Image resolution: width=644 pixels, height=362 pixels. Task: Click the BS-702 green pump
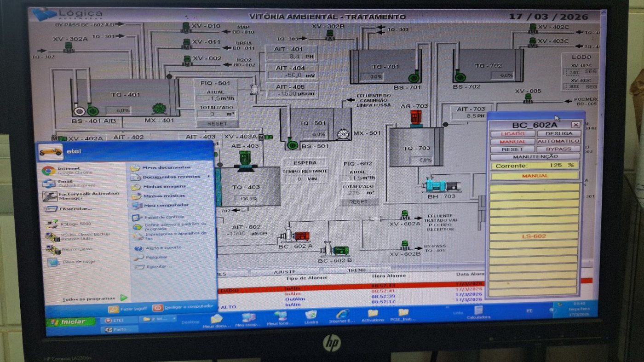(x=459, y=77)
